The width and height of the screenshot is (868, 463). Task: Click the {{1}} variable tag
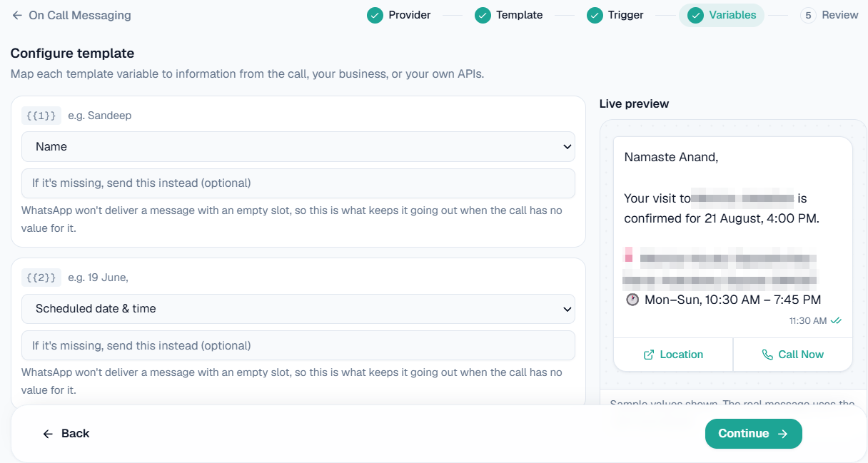point(41,116)
